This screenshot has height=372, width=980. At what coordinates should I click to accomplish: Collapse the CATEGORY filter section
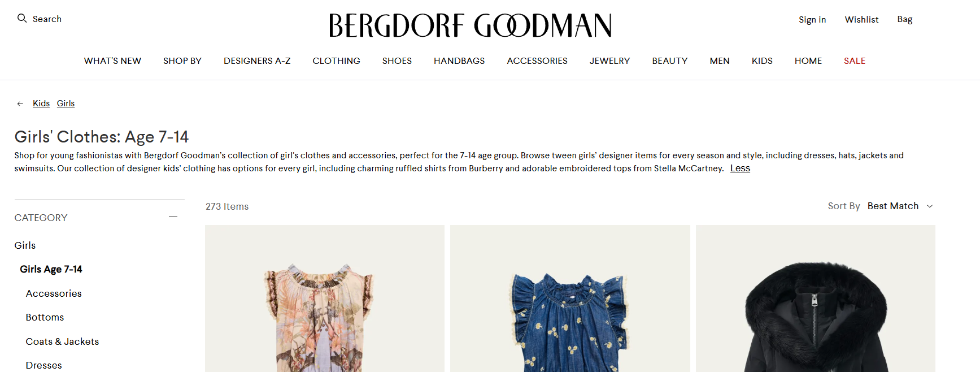pos(173,217)
